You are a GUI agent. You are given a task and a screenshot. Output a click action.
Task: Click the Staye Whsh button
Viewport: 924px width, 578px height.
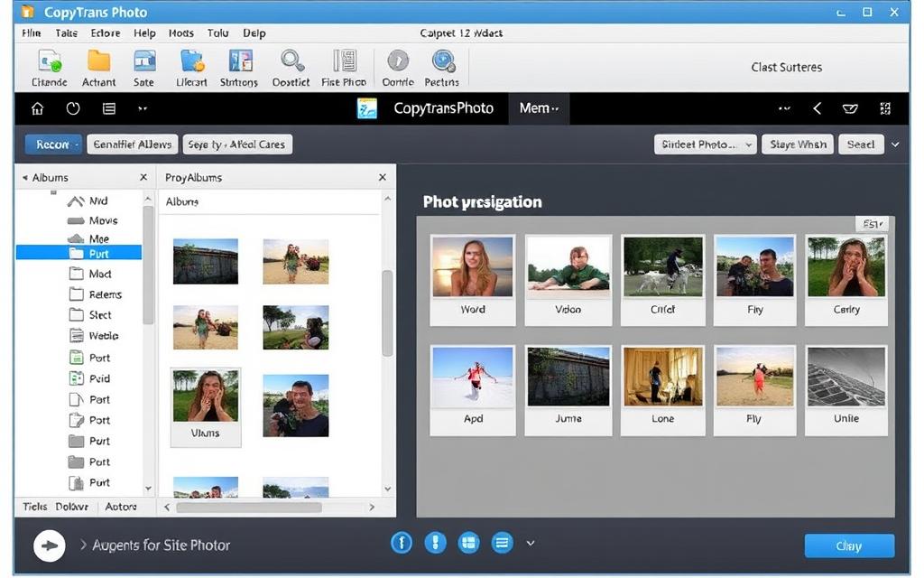click(798, 144)
